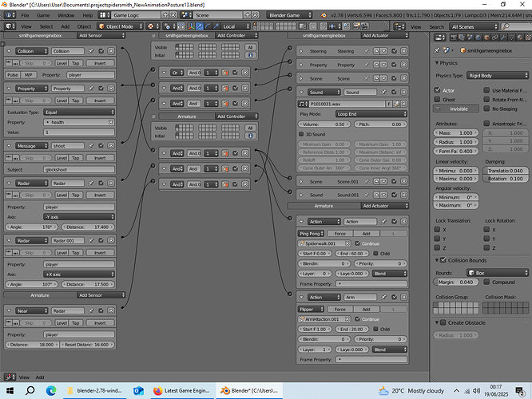This screenshot has width=532, height=399.
Task: Pin the properties context
Action: point(437,50)
